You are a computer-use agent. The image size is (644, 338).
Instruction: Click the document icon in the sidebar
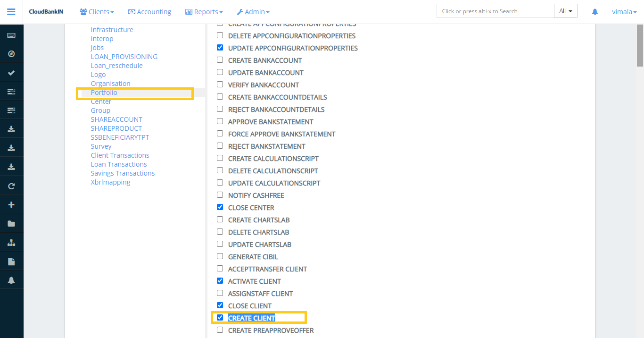pyautogui.click(x=11, y=261)
